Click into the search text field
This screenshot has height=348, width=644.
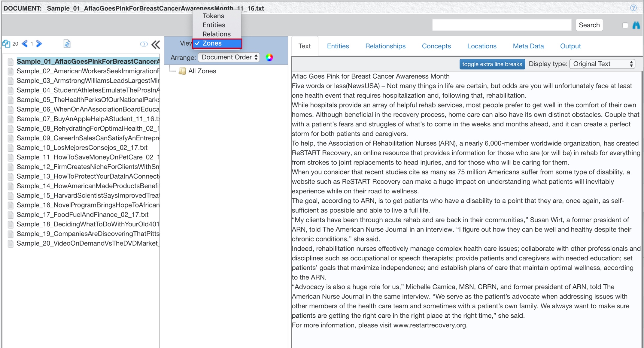point(501,25)
